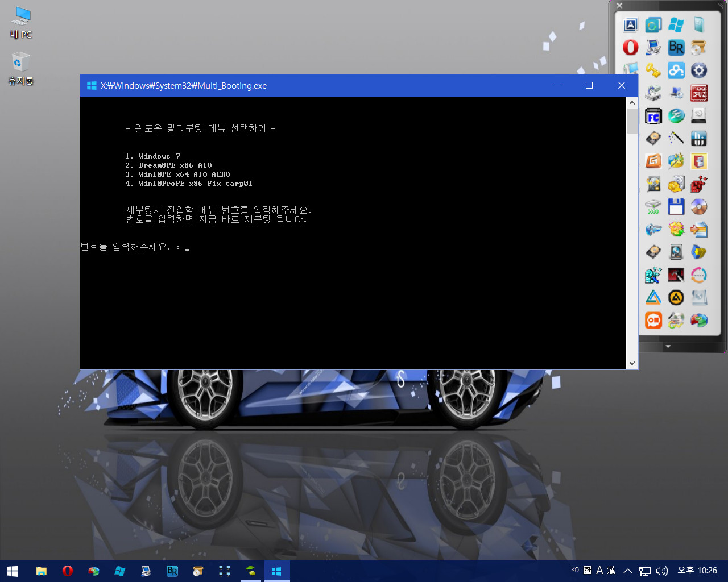728x582 pixels.
Task: Click the pink and blue circular arrows icon
Action: click(699, 275)
